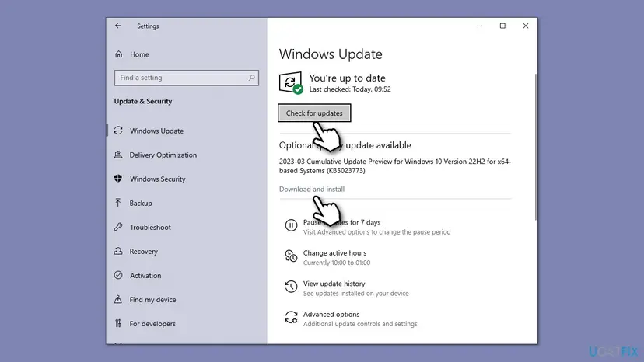Click the update history clock icon

pyautogui.click(x=291, y=287)
